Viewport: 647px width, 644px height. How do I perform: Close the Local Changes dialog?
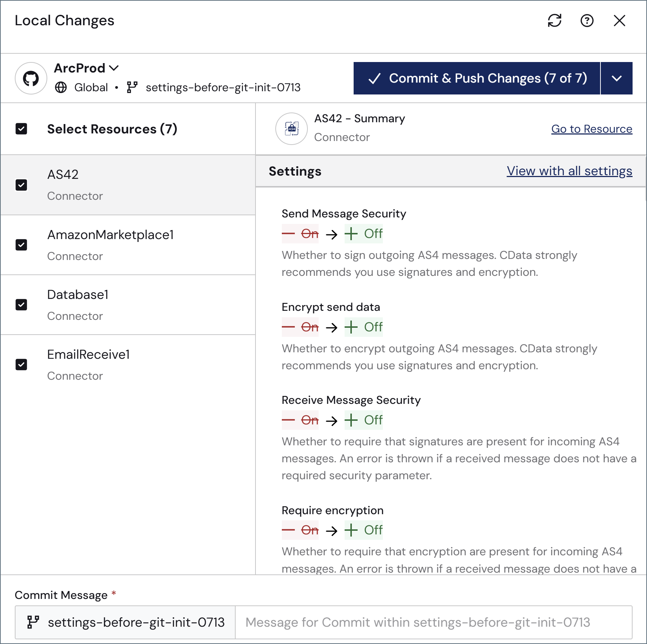(x=620, y=21)
